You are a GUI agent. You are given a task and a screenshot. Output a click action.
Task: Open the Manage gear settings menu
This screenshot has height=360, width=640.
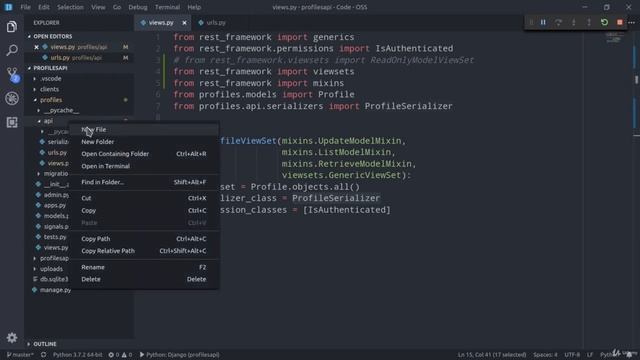point(12,338)
